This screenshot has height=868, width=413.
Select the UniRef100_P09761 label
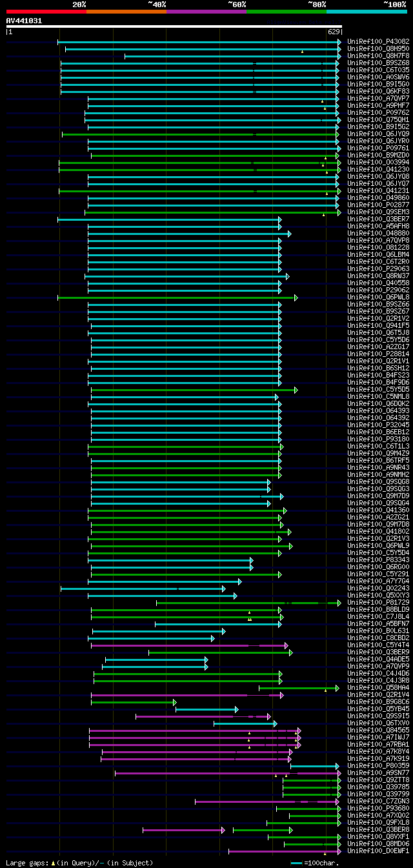[x=377, y=148]
